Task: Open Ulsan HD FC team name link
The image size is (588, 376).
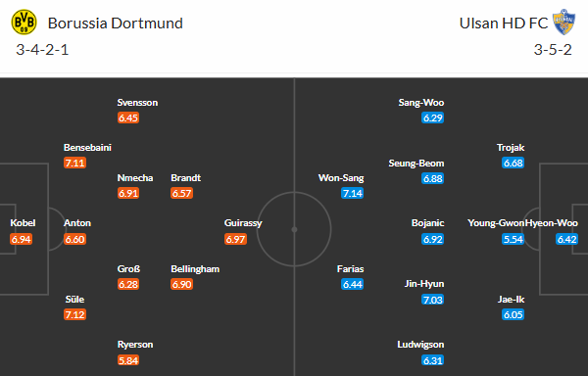Action: pos(504,23)
